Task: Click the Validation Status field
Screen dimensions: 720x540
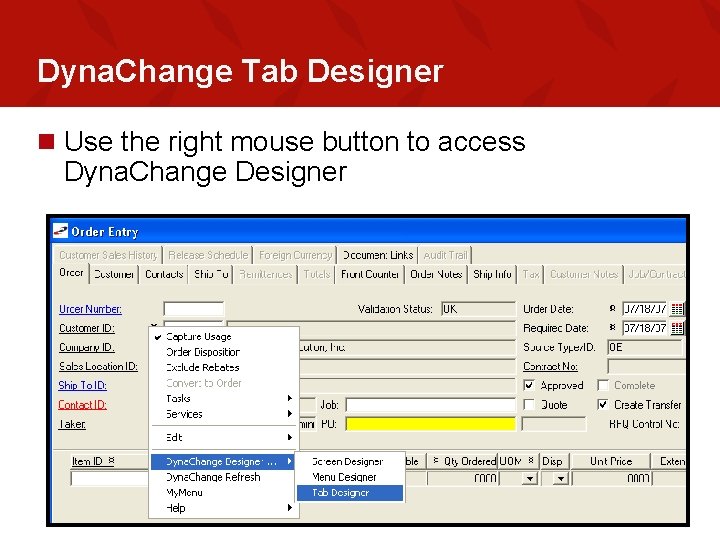Action: point(478,309)
